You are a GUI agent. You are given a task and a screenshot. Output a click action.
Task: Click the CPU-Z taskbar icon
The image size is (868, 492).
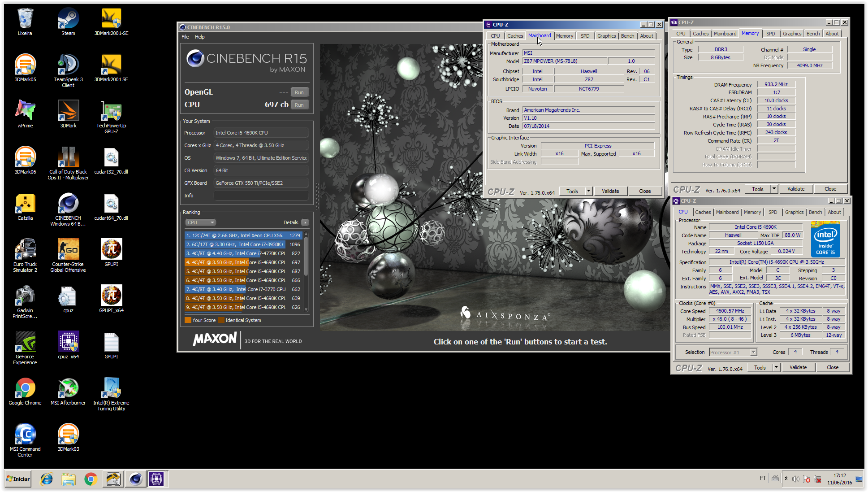pyautogui.click(x=156, y=479)
